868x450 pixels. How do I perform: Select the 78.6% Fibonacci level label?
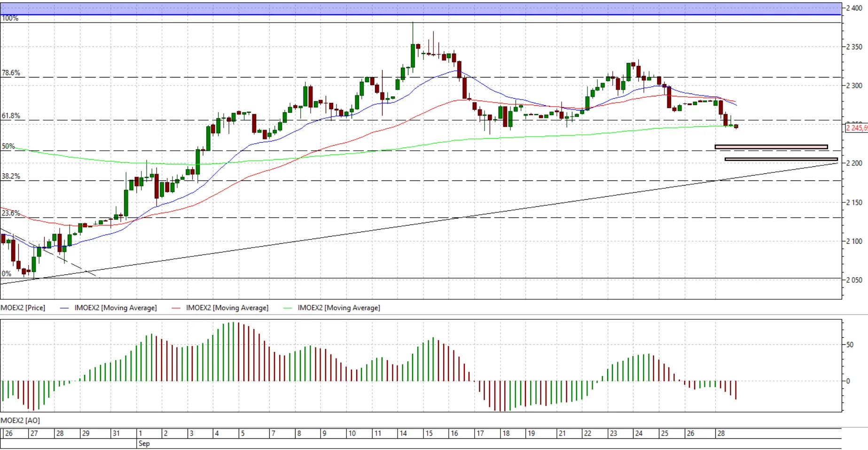[x=11, y=73]
